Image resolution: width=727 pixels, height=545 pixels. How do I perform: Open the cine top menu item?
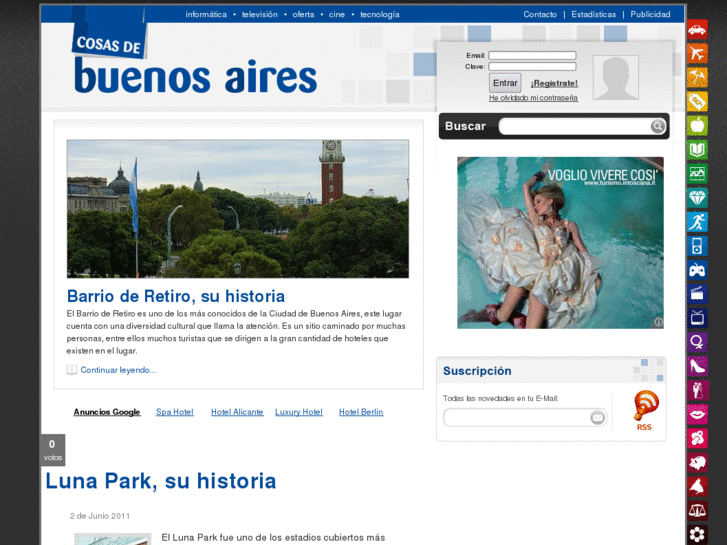coord(337,14)
